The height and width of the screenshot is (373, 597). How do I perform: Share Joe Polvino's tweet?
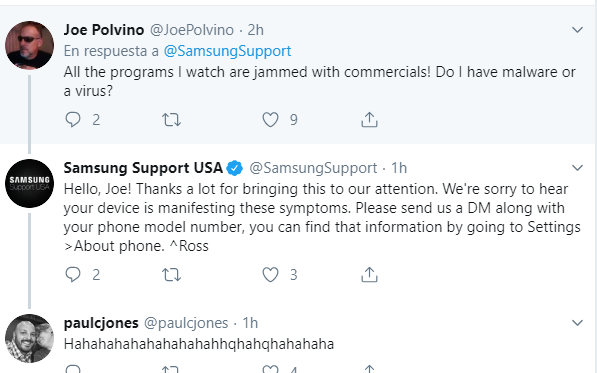369,120
